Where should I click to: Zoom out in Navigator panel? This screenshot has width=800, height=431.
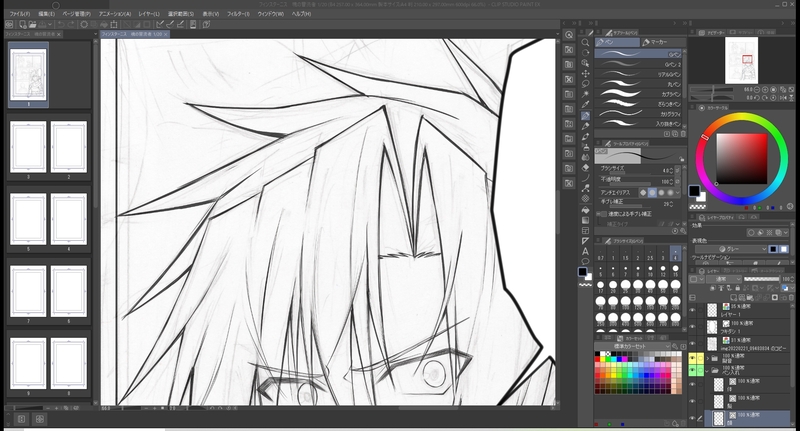758,89
